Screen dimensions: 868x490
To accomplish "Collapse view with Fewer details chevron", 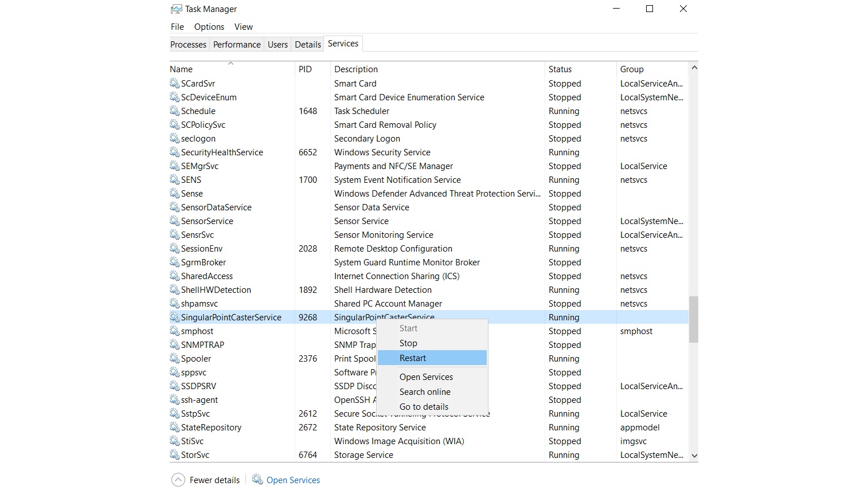I will pyautogui.click(x=178, y=480).
